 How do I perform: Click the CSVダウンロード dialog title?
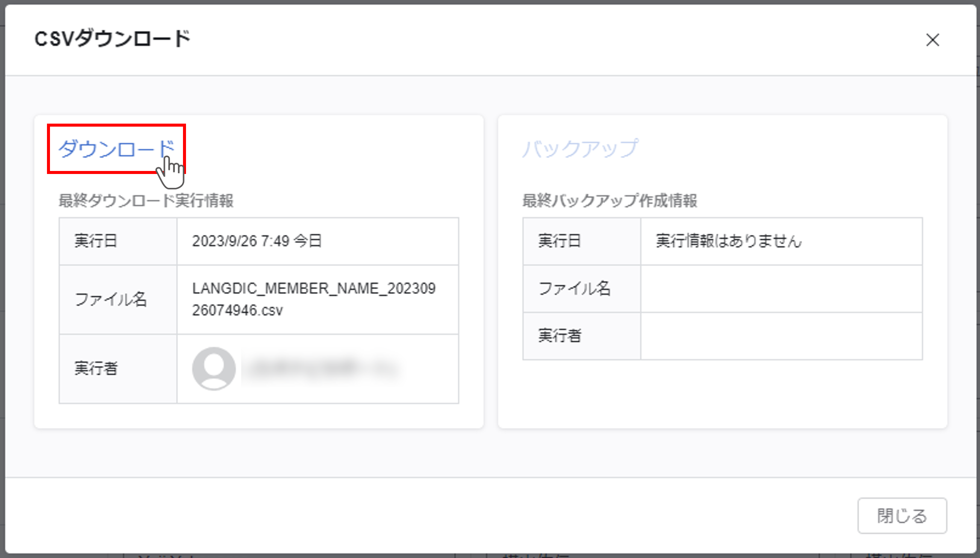(113, 39)
